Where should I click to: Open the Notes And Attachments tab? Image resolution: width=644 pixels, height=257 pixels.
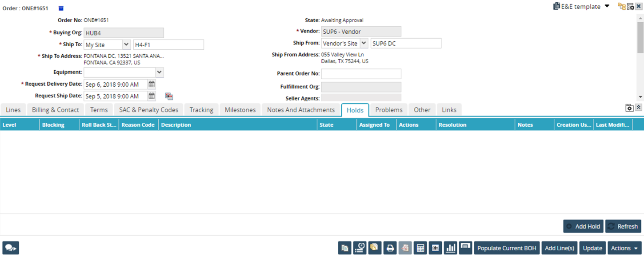click(x=301, y=110)
